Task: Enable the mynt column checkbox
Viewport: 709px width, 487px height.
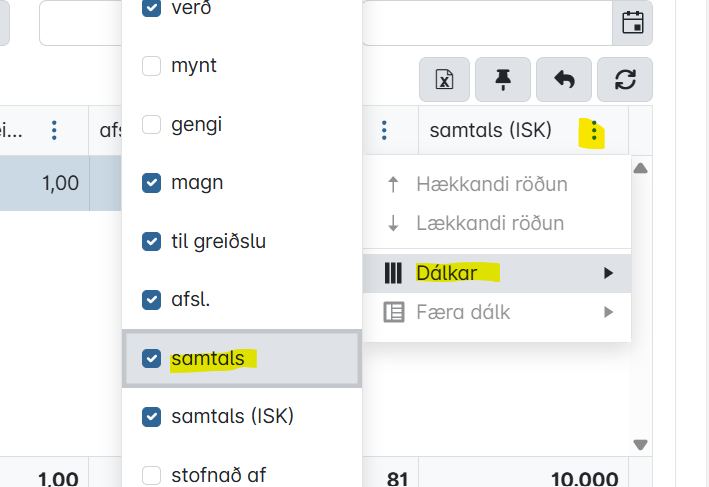Action: point(151,66)
